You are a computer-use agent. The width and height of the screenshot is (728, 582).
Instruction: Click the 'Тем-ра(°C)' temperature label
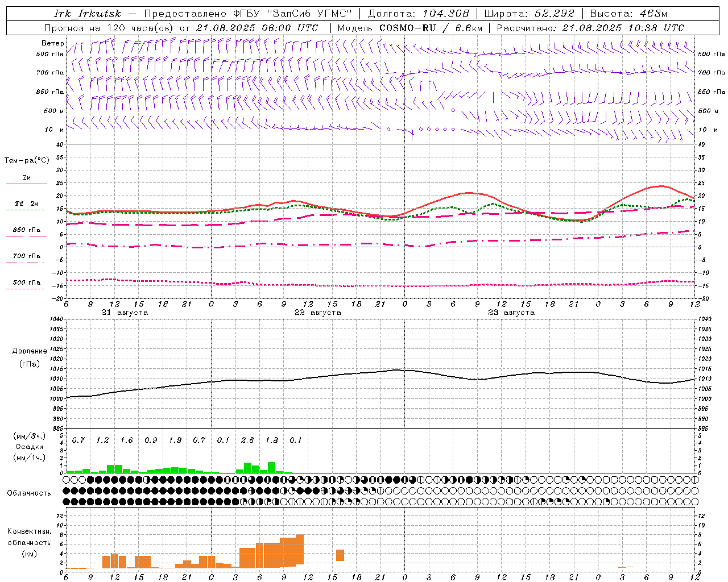click(27, 161)
